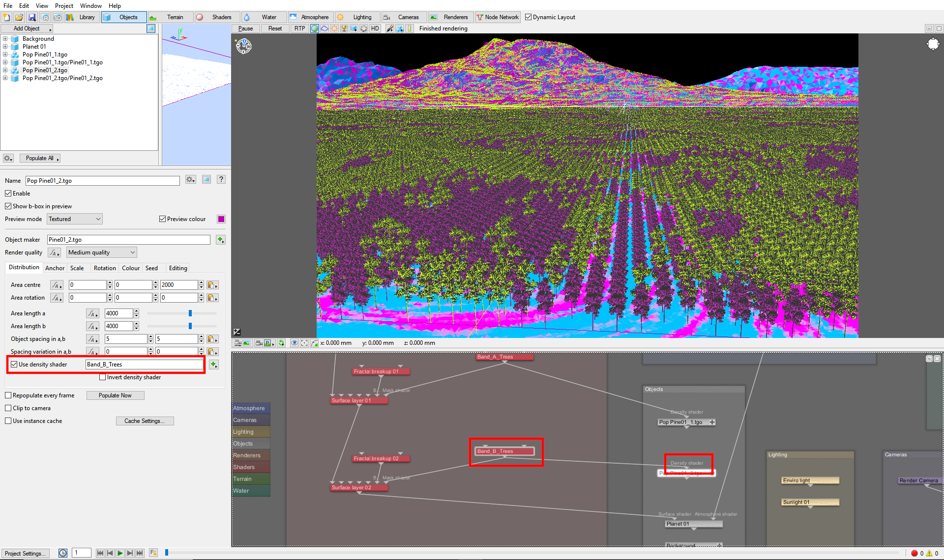Click the gear icon next to the Name field

190,179
